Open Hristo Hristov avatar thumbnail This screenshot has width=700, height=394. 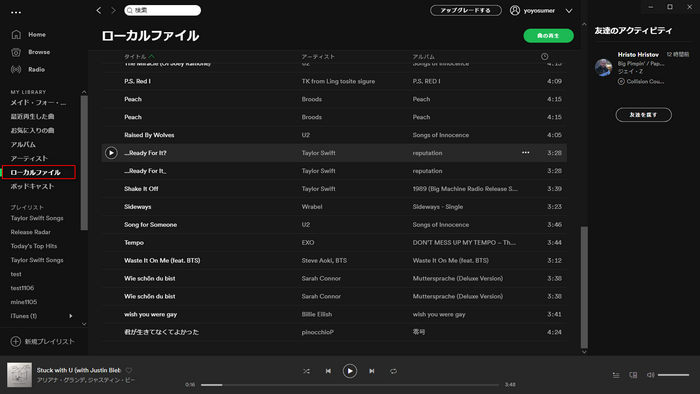coord(604,68)
